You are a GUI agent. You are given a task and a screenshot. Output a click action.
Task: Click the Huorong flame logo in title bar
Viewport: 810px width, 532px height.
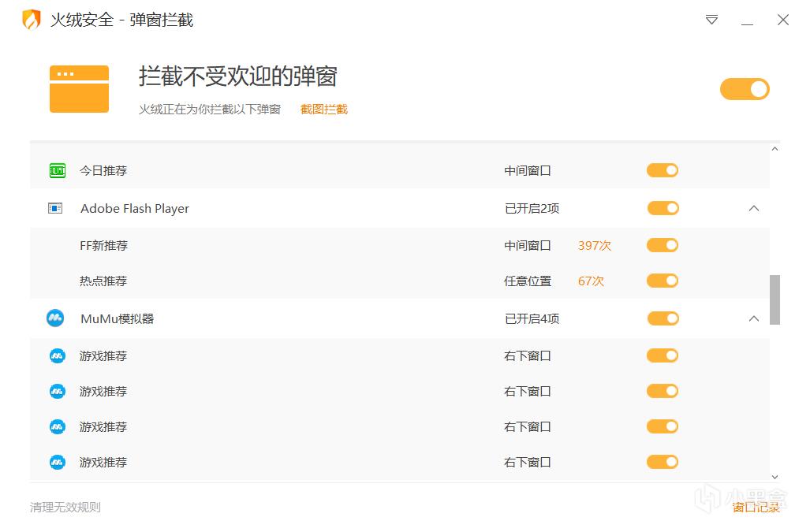coord(30,20)
